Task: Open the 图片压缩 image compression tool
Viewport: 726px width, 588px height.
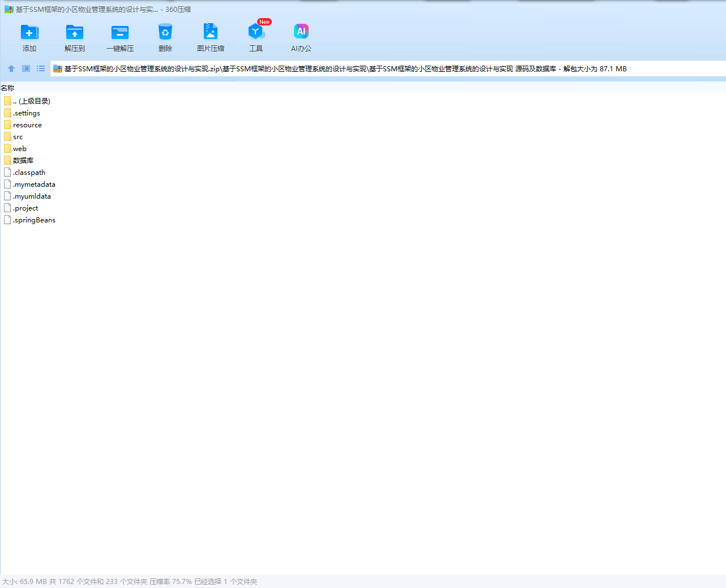Action: pos(211,38)
